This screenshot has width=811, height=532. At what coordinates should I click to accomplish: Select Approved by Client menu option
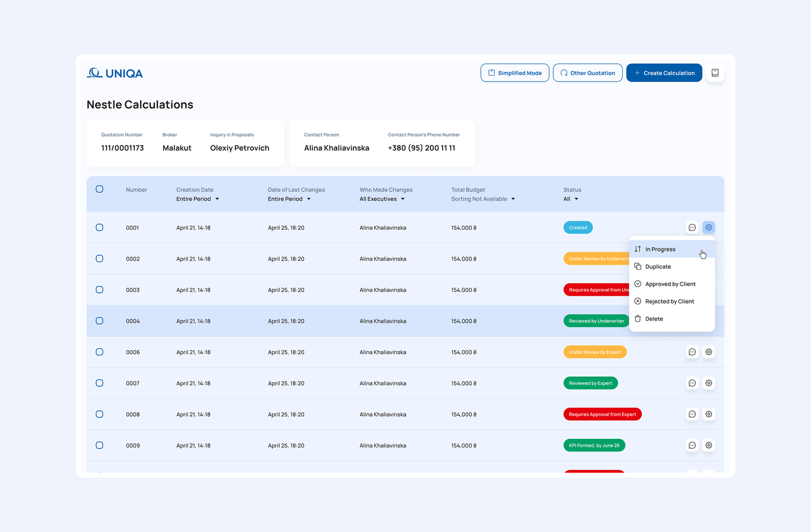point(670,284)
